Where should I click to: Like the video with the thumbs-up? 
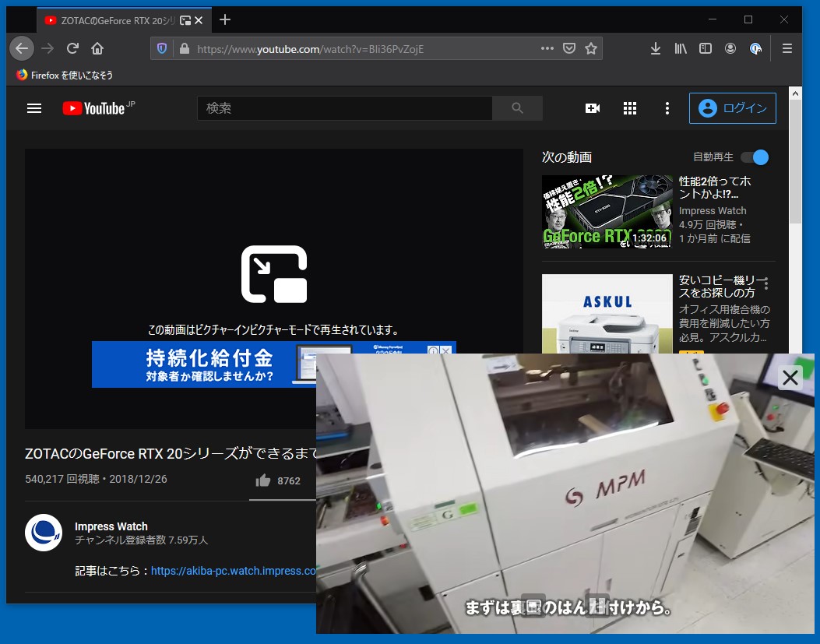(x=263, y=480)
